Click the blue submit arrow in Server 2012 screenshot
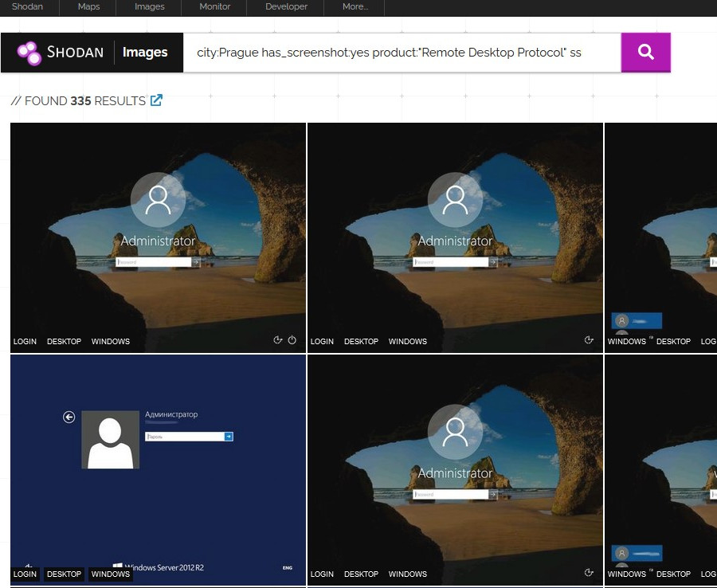 [229, 437]
